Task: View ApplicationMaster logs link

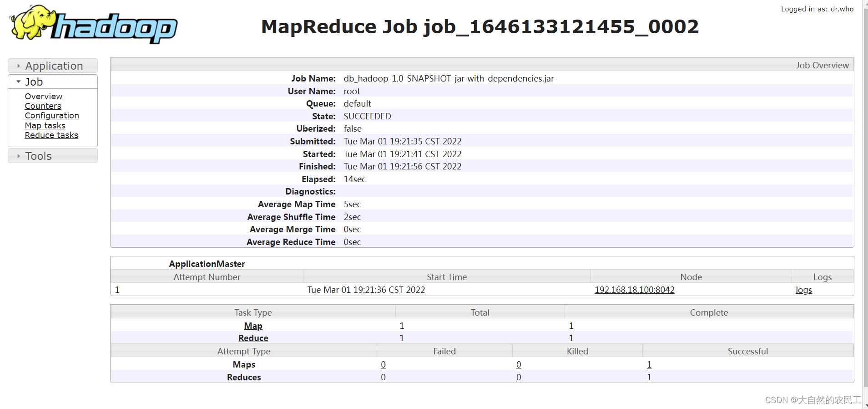Action: coord(804,290)
